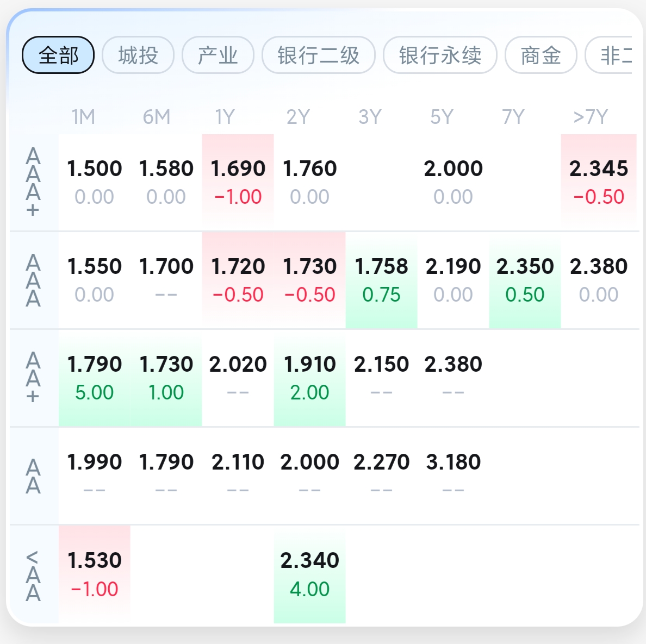Select the partially visible 非 chip

click(x=609, y=55)
